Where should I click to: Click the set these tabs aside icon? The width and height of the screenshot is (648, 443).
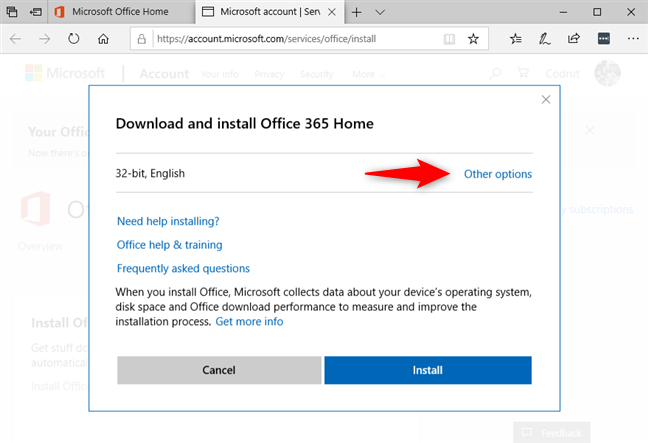36,12
